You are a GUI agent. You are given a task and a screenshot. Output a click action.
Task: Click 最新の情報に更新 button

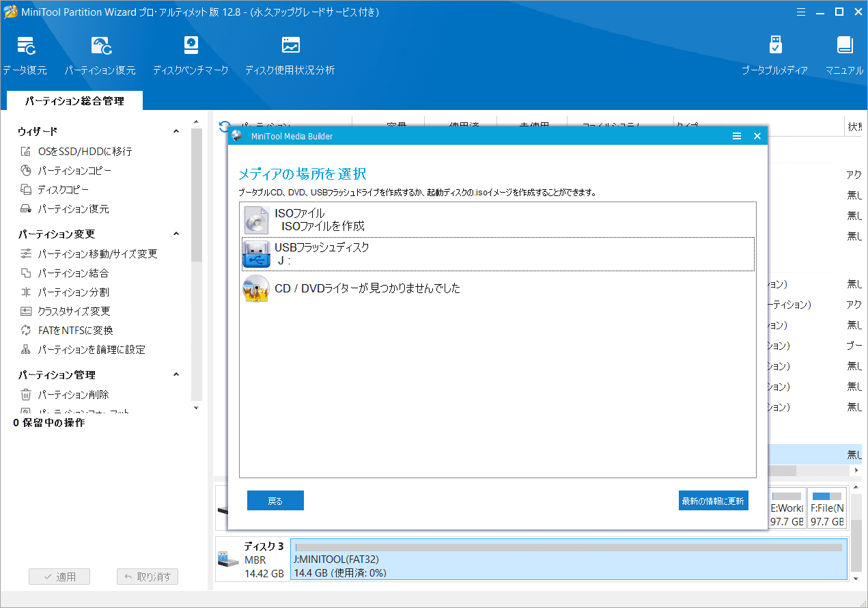(x=714, y=501)
